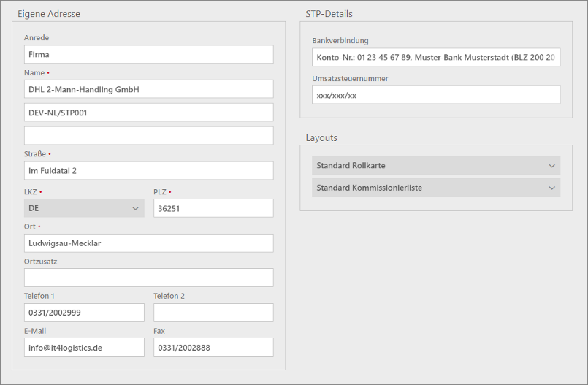Click the Umsatzsteuernummer field xxx/xxx/xx
The image size is (588, 385).
pyautogui.click(x=436, y=95)
